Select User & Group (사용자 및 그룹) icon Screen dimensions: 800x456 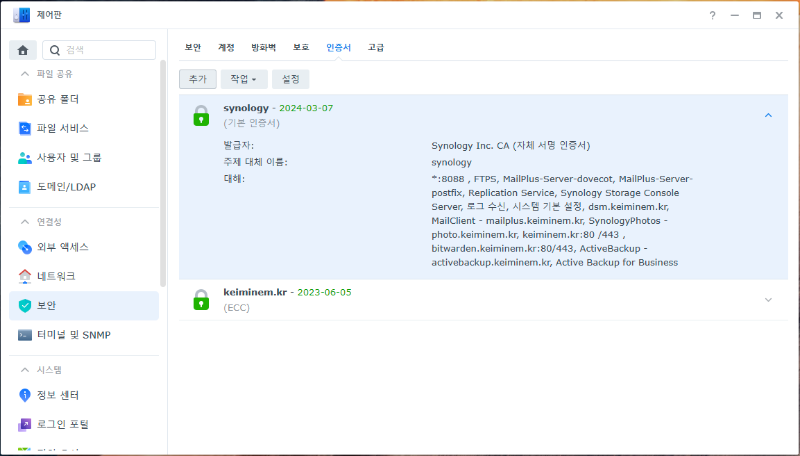point(25,158)
